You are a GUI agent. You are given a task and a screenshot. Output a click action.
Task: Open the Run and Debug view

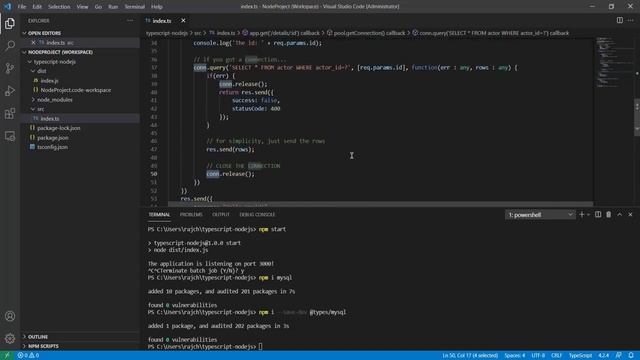tap(10, 91)
